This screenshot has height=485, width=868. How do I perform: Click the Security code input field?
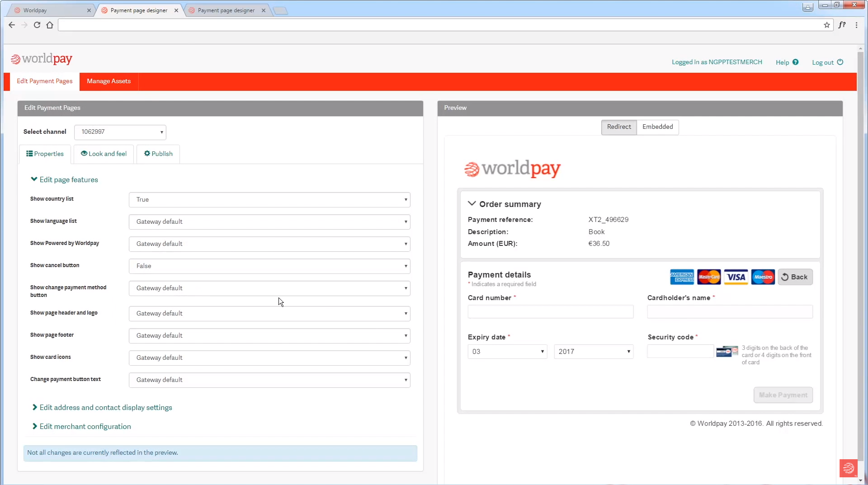tap(680, 352)
